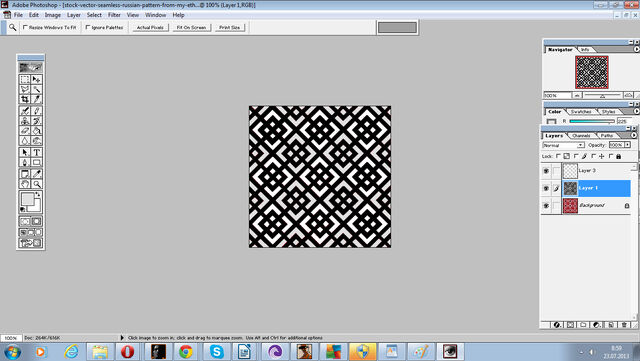Click the Actual Pixels button

click(150, 27)
